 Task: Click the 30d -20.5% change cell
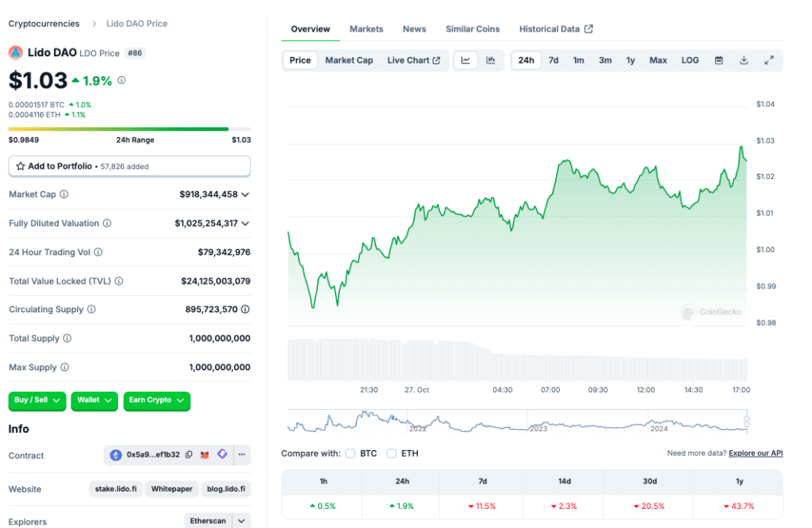pos(649,507)
